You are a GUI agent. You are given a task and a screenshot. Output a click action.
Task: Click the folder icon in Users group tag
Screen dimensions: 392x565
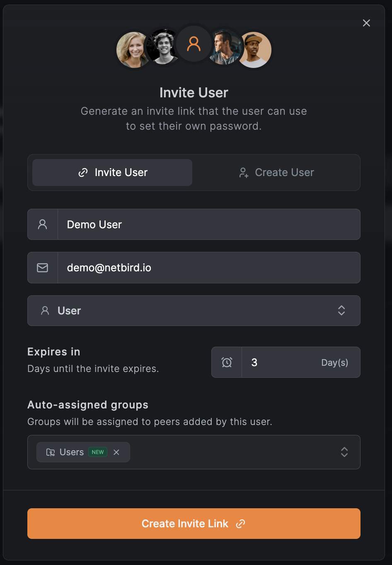tap(51, 452)
